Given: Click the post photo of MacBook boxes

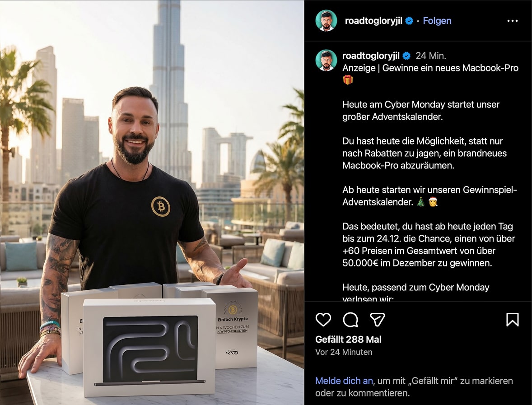Looking at the screenshot, I should 152,202.
